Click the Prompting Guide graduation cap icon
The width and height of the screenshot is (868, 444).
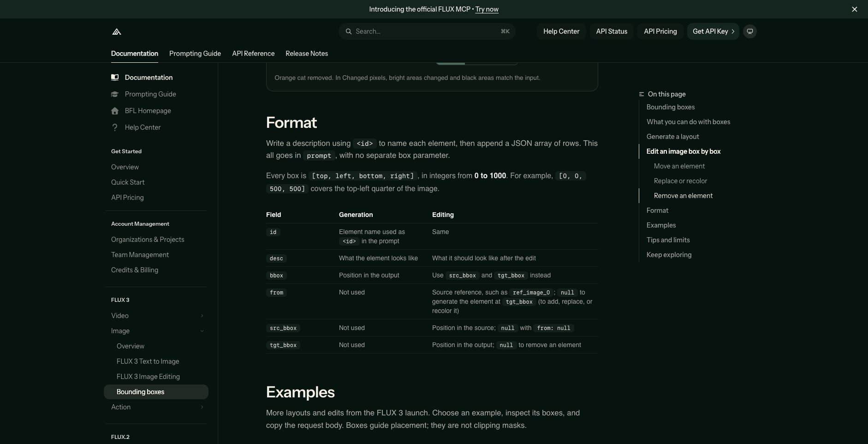(115, 94)
